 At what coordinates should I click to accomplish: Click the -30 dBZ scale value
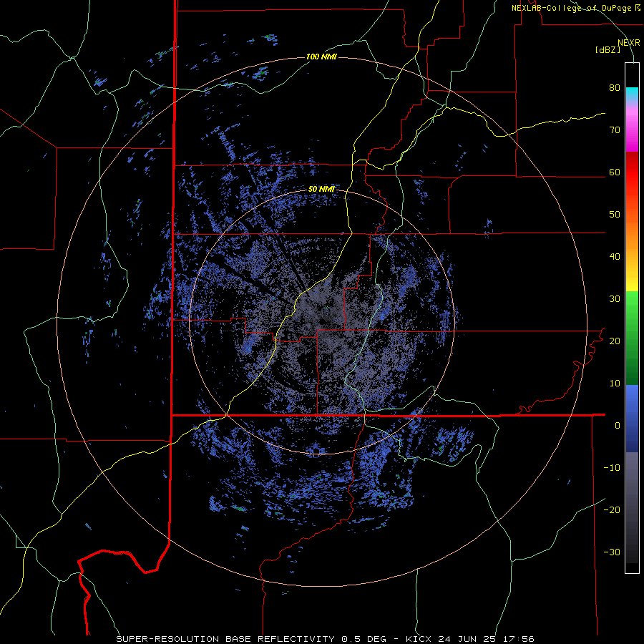[x=612, y=552]
